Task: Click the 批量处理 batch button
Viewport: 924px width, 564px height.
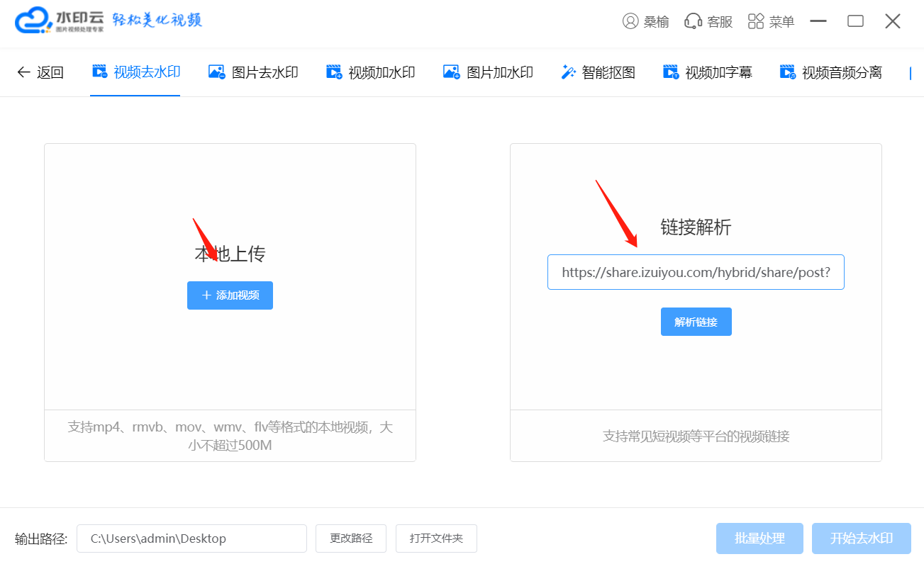Action: point(759,538)
